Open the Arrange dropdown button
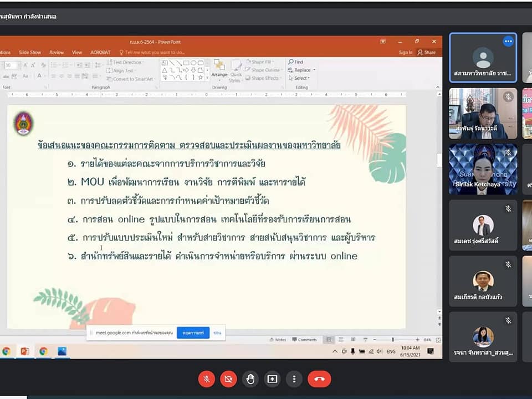532x399 pixels. point(219,70)
